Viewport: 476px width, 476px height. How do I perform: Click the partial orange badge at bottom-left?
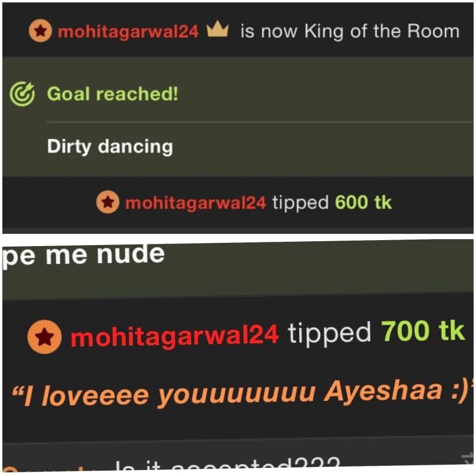point(10,470)
